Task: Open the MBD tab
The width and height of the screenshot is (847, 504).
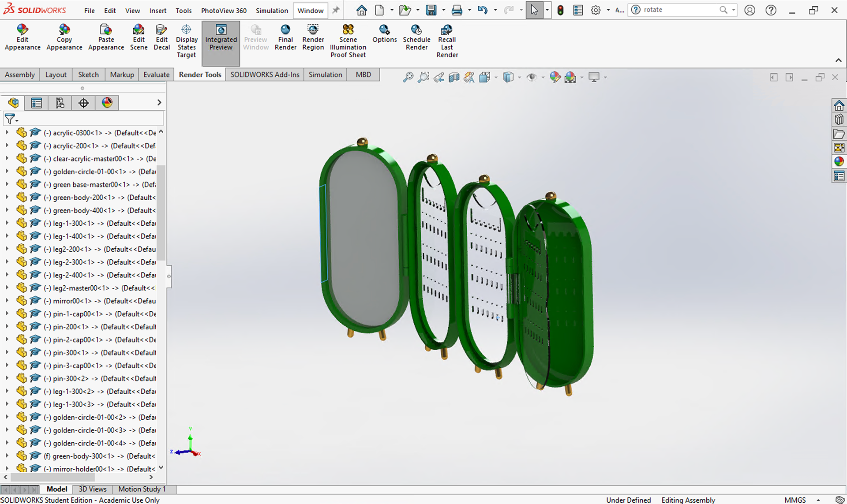Action: tap(363, 75)
